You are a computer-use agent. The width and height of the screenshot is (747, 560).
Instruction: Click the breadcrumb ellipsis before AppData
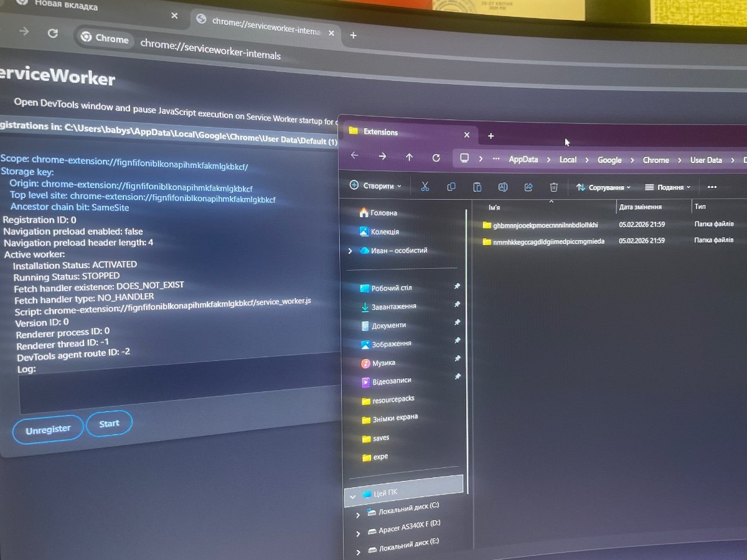pos(496,159)
